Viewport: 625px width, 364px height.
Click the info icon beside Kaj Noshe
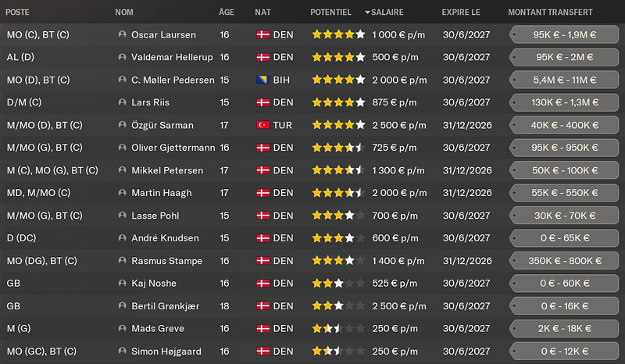click(x=122, y=284)
